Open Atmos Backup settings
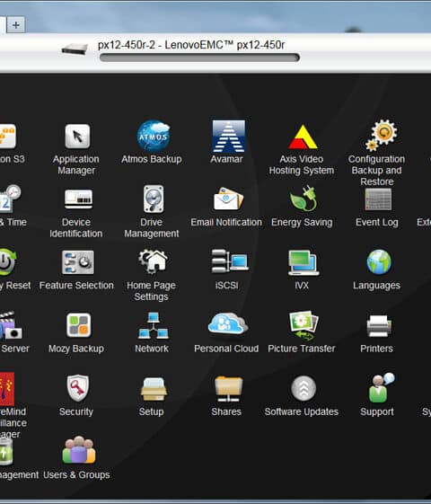 click(x=154, y=136)
